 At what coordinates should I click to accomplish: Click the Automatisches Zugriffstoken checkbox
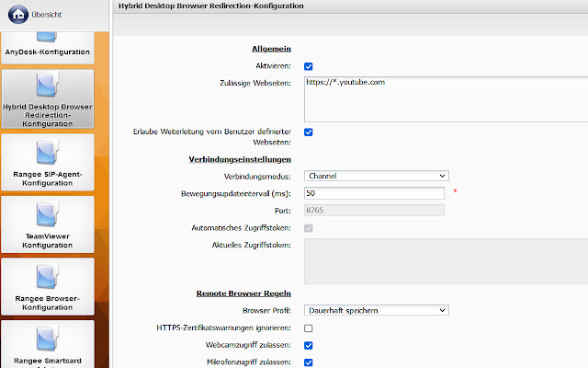309,228
